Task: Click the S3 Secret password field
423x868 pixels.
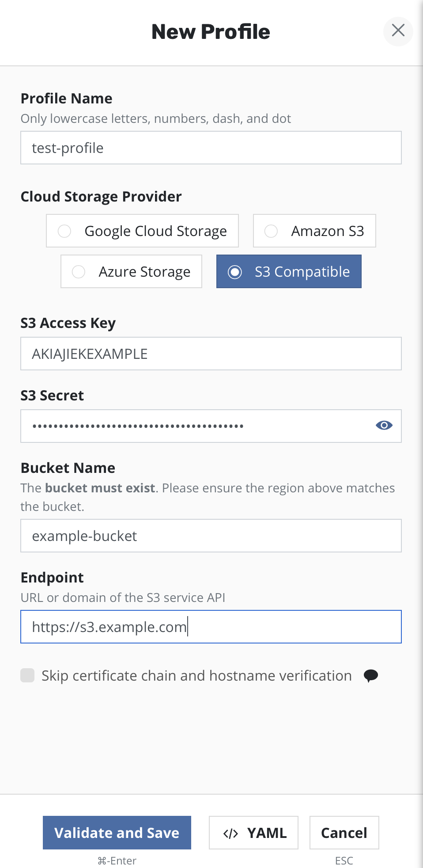Action: pos(194,426)
